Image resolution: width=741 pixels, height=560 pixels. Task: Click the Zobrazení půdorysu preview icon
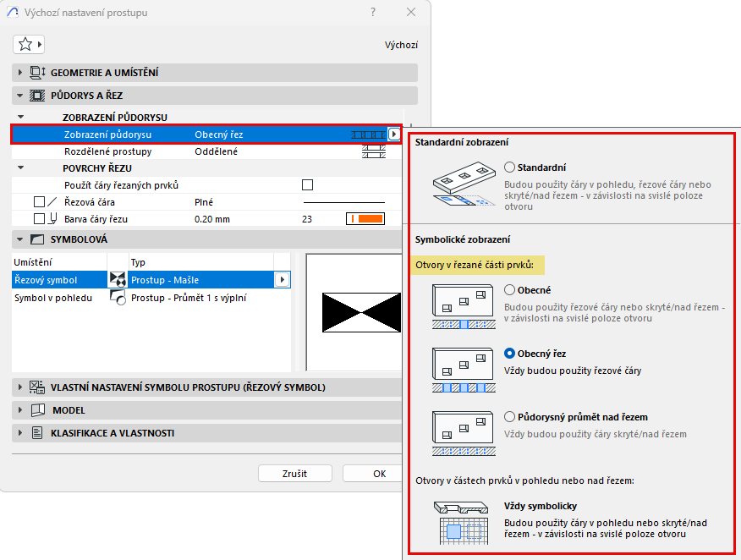pos(369,135)
